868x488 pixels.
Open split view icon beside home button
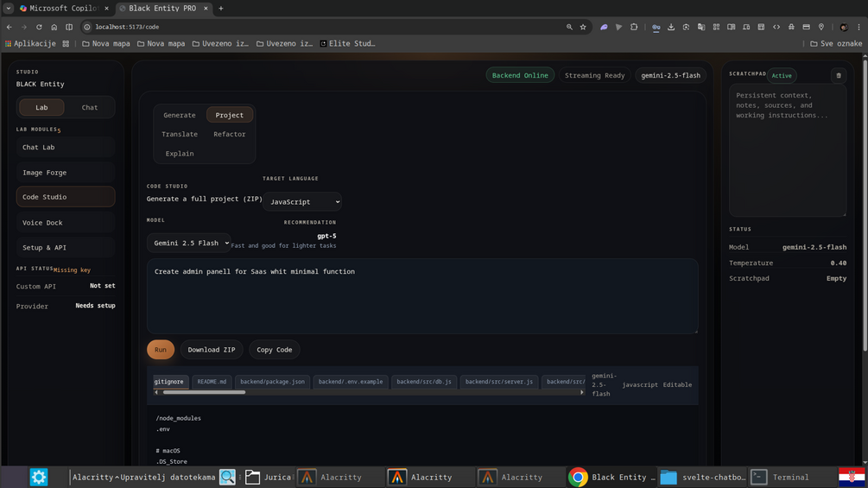tap(69, 27)
